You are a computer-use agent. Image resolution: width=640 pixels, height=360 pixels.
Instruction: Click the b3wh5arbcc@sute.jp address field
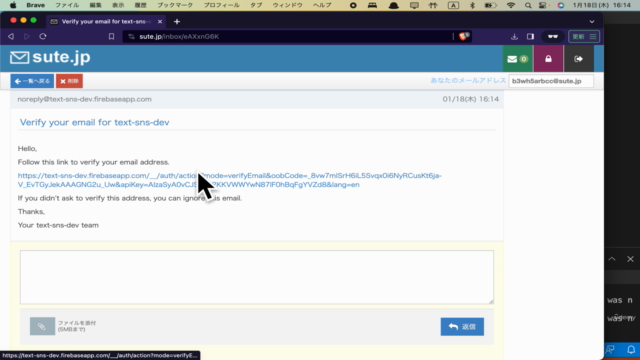(551, 81)
